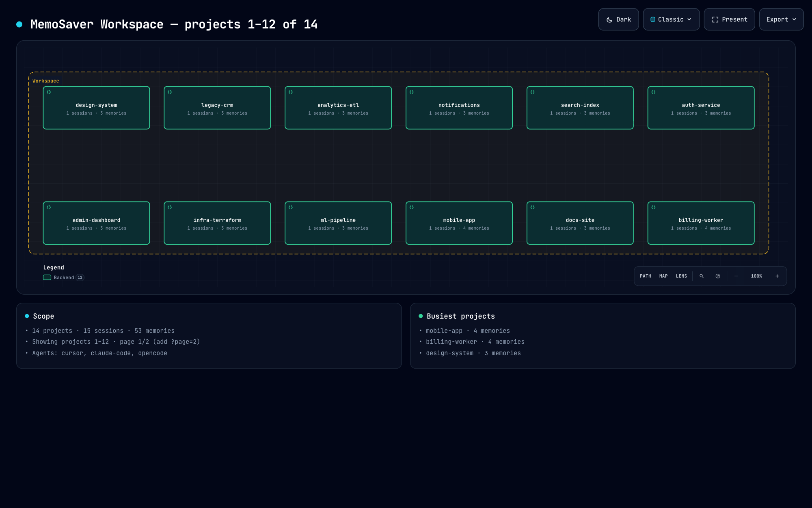The height and width of the screenshot is (508, 812).
Task: Select the admin-dashboard project title
Action: click(x=96, y=220)
